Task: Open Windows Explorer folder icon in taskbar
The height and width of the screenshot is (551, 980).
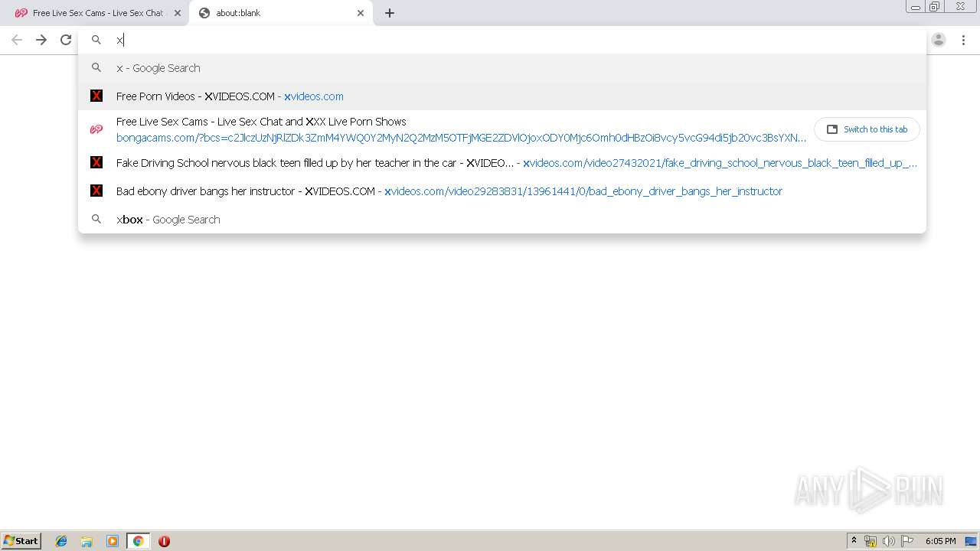Action: click(x=87, y=541)
